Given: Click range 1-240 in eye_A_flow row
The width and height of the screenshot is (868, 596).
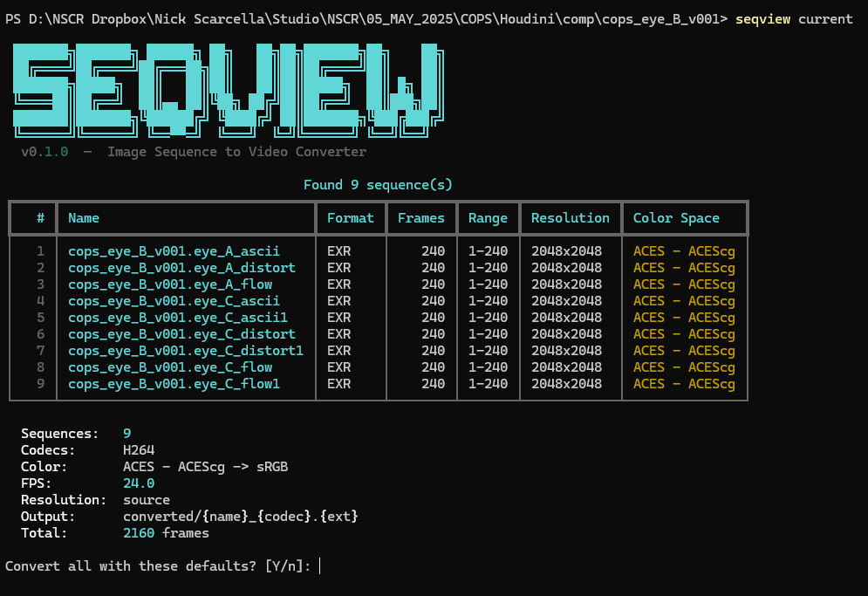Looking at the screenshot, I should point(488,284).
